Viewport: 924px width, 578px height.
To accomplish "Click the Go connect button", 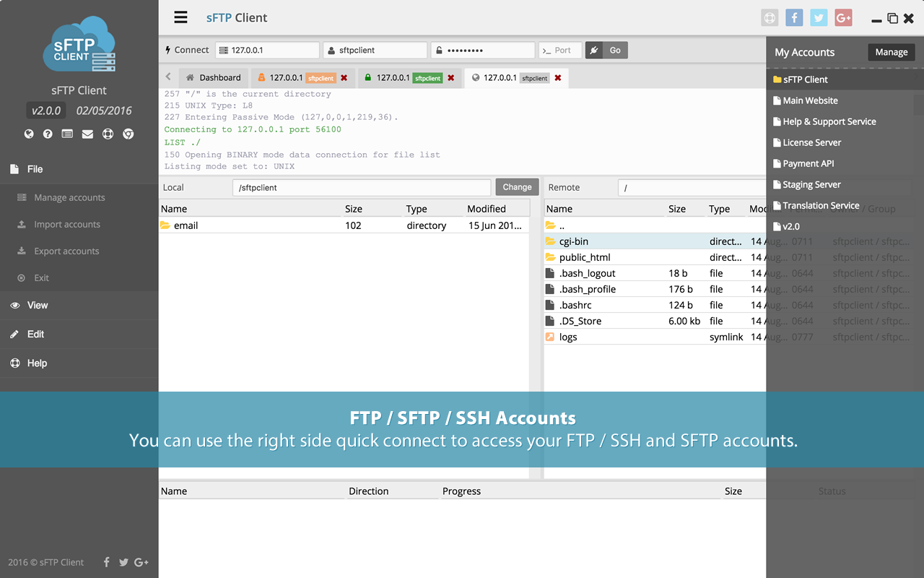I will click(x=606, y=50).
